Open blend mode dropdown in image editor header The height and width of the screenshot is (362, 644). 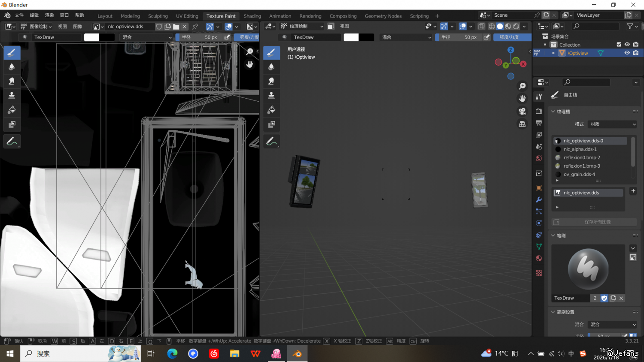(x=146, y=37)
